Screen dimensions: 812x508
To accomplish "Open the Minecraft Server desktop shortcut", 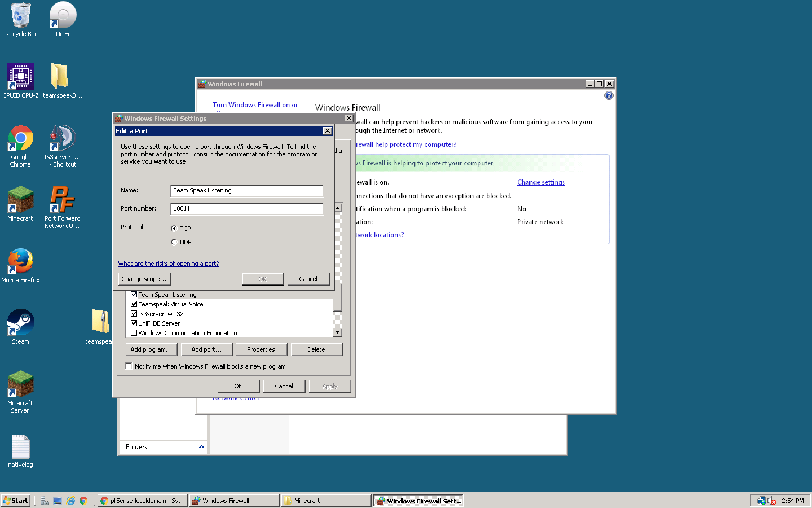I will tap(20, 386).
